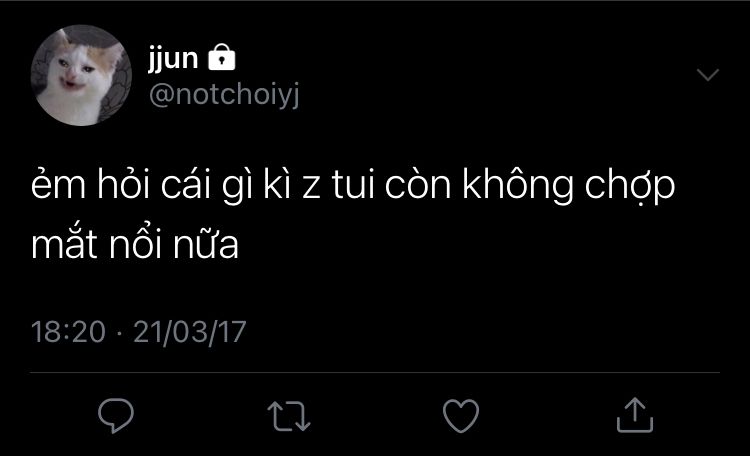Visit the @notchoiyj handle
Screen dimensions: 750x456
224,94
